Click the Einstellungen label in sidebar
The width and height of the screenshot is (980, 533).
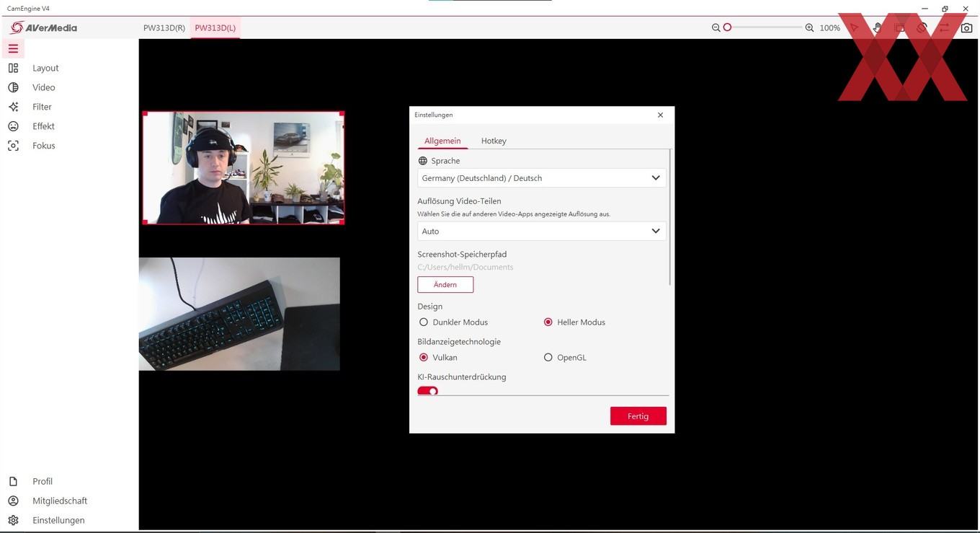58,520
